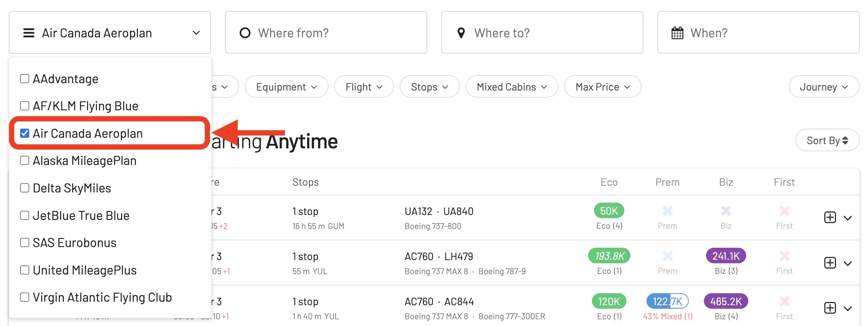This screenshot has height=326, width=868.
Task: Check the Virgin Atlantic Flying Club checkbox
Action: point(25,297)
